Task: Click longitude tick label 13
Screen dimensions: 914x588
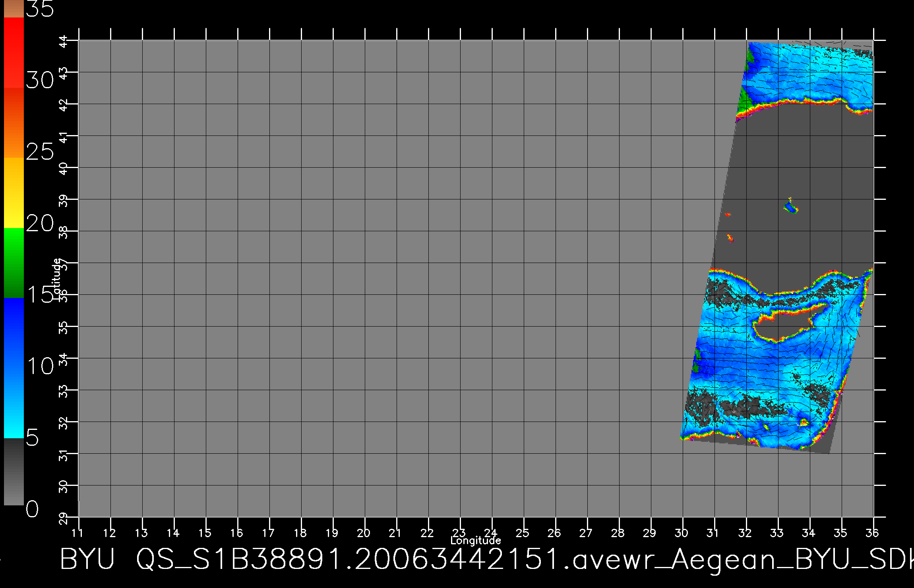Action: (141, 533)
